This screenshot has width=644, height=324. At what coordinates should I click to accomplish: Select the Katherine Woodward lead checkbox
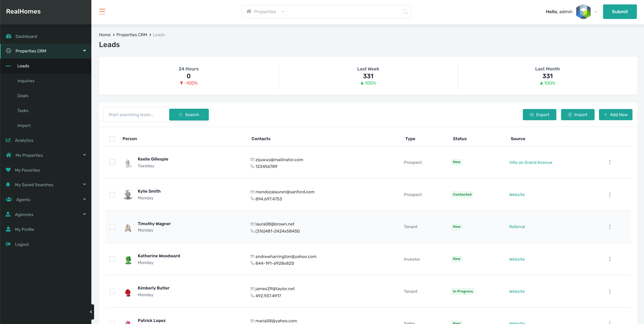[x=112, y=259]
